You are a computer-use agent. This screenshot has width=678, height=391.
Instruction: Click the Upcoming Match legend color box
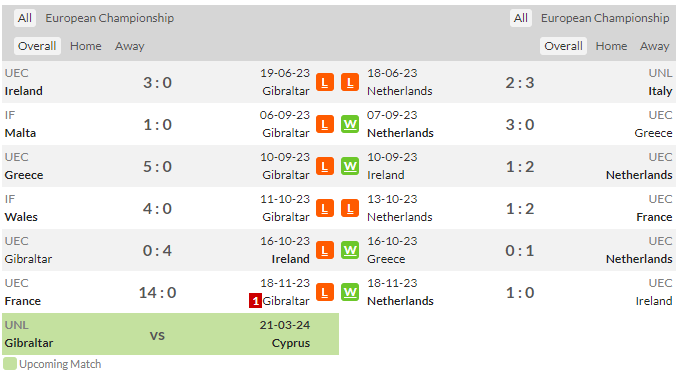[10, 364]
